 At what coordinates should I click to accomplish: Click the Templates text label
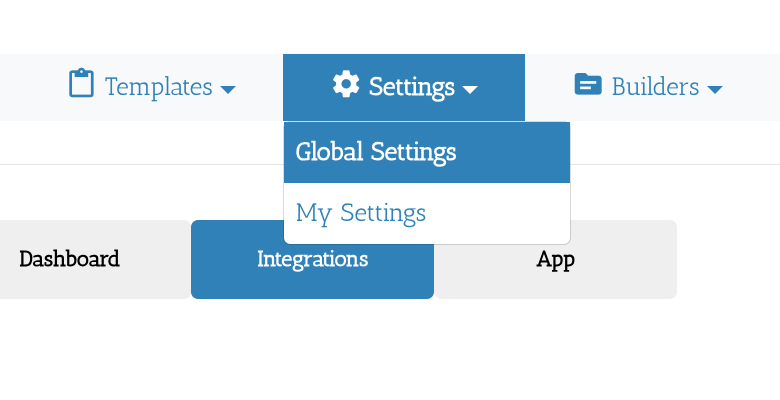[x=158, y=87]
